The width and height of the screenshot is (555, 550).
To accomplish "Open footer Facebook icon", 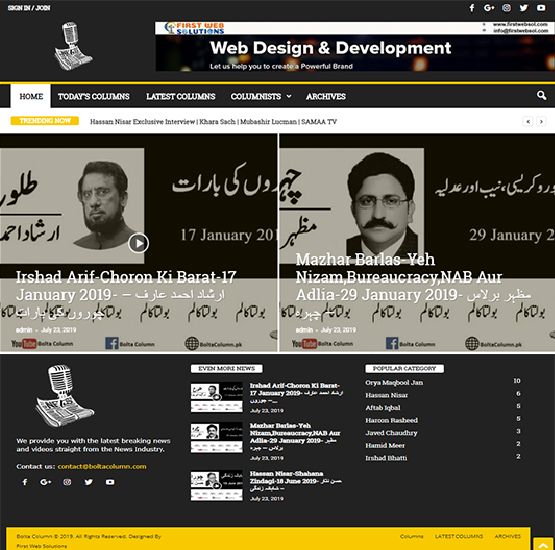I will (25, 482).
